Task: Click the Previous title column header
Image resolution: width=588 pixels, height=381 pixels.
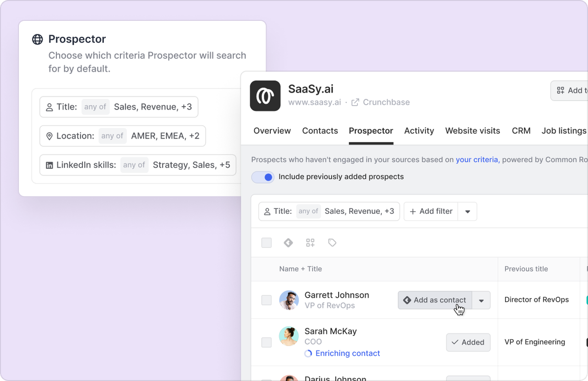Action: pos(526,269)
